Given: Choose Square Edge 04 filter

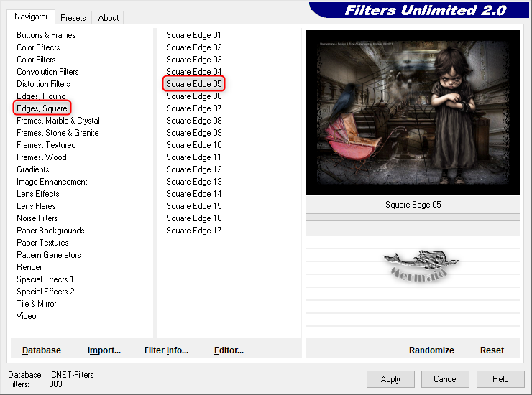Looking at the screenshot, I should click(x=194, y=72).
